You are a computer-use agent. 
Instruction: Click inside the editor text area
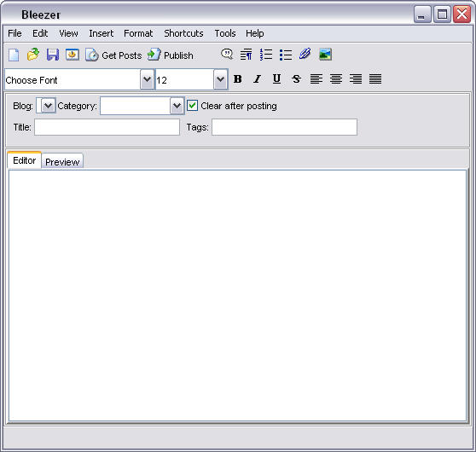click(x=237, y=295)
